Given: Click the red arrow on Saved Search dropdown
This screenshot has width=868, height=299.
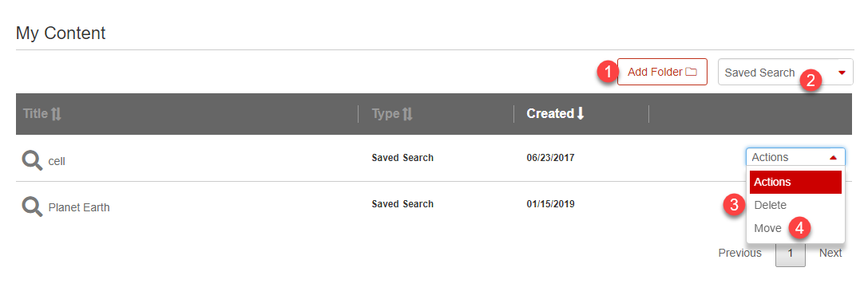Looking at the screenshot, I should tap(842, 73).
